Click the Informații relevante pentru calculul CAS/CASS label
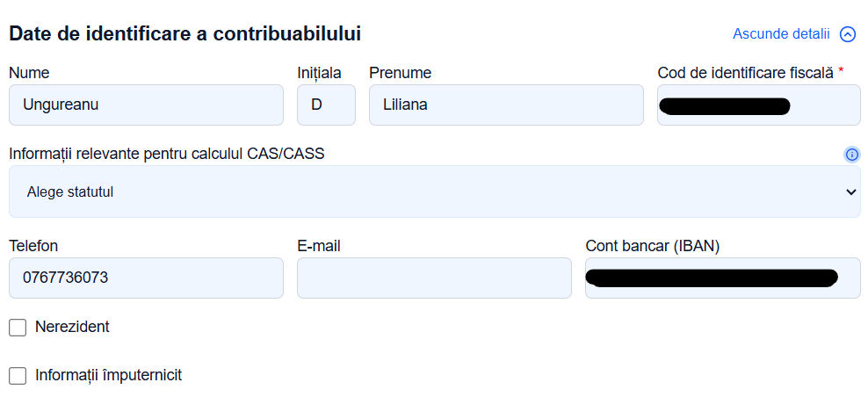 point(167,154)
